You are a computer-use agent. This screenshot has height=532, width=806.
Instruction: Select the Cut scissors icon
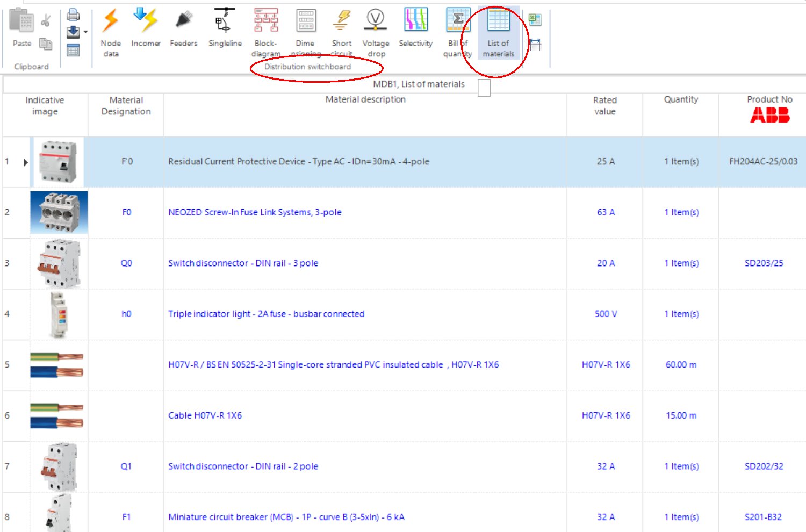46,20
